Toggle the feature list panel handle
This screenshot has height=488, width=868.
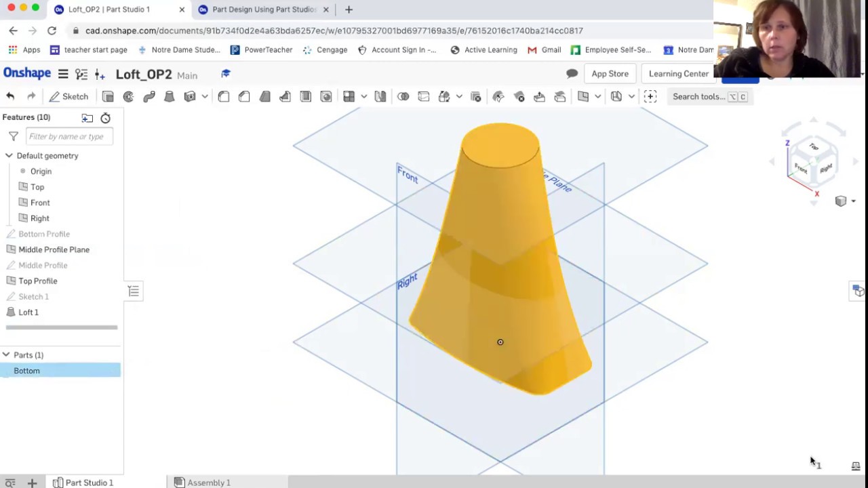pos(134,291)
